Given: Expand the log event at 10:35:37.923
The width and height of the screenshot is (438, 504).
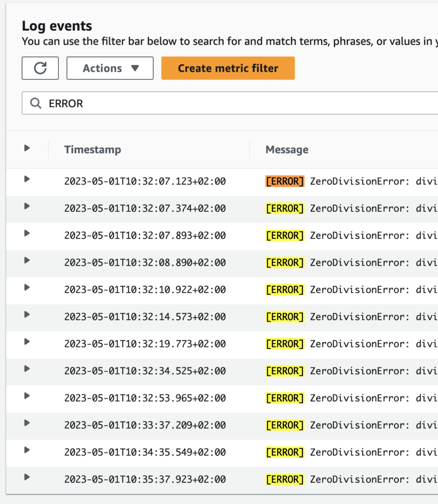Looking at the screenshot, I should click(x=27, y=477).
